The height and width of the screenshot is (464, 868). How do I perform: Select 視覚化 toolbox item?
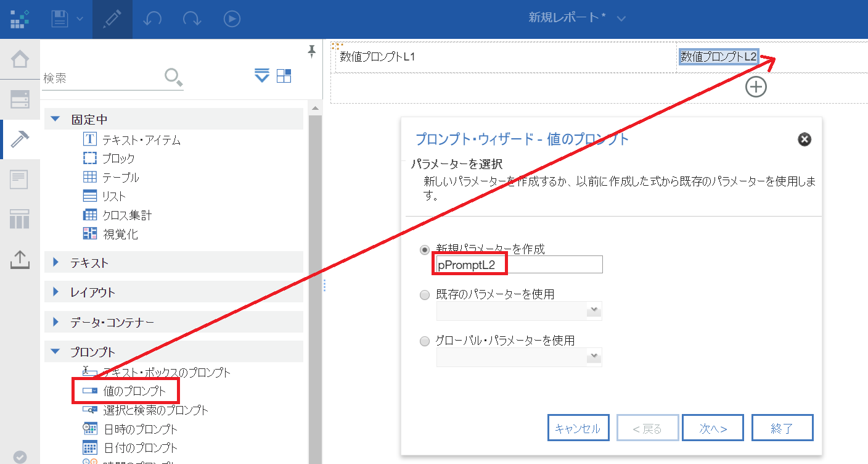(x=110, y=234)
